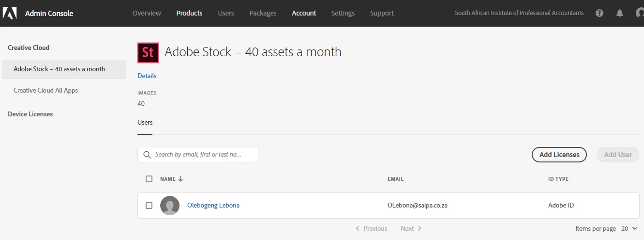Click South African Institute organization name

click(x=519, y=13)
